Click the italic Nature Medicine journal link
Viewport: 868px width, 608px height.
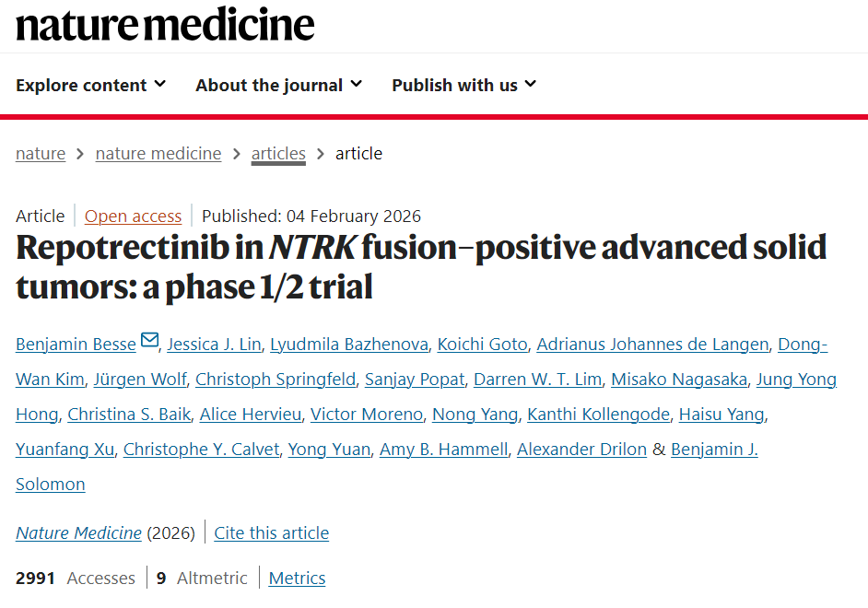(78, 533)
